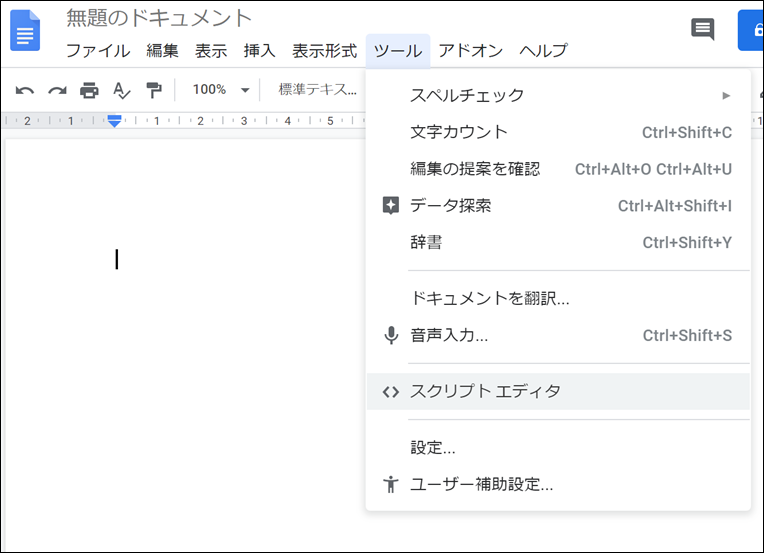This screenshot has height=553, width=764.
Task: Open the 100% zoom dropdown
Action: point(221,90)
